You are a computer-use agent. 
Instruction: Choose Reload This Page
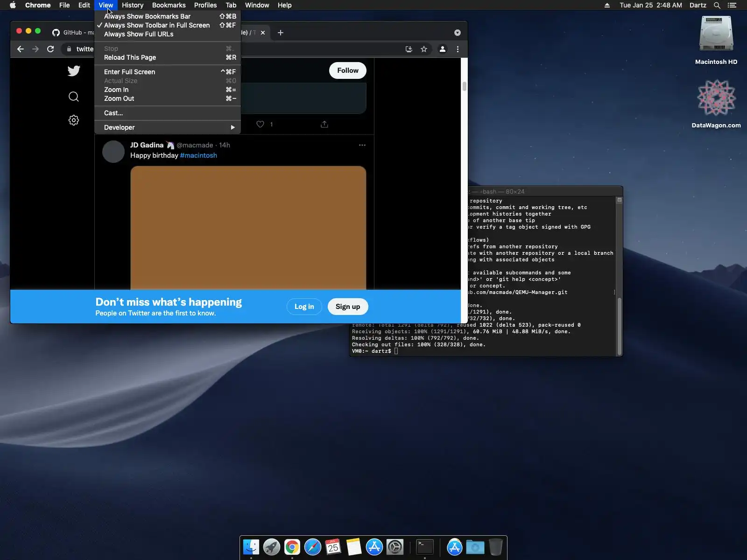coord(168,57)
